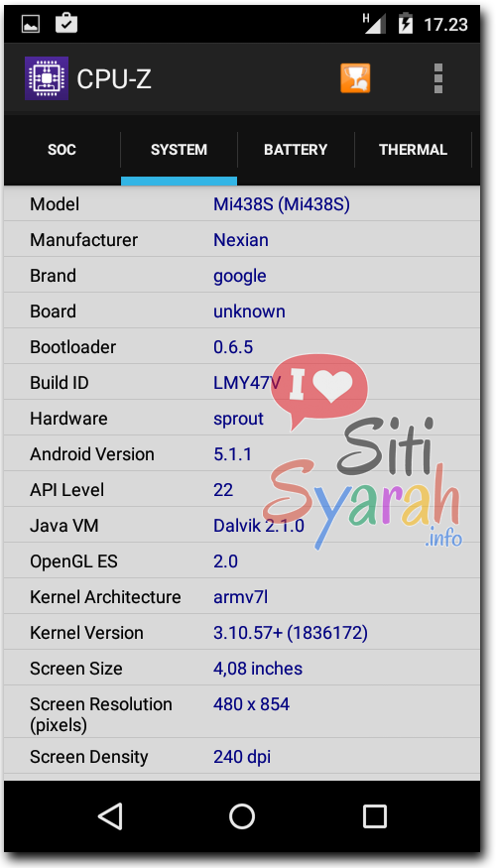Open the three-dot overflow menu
The height and width of the screenshot is (868, 496).
[438, 78]
